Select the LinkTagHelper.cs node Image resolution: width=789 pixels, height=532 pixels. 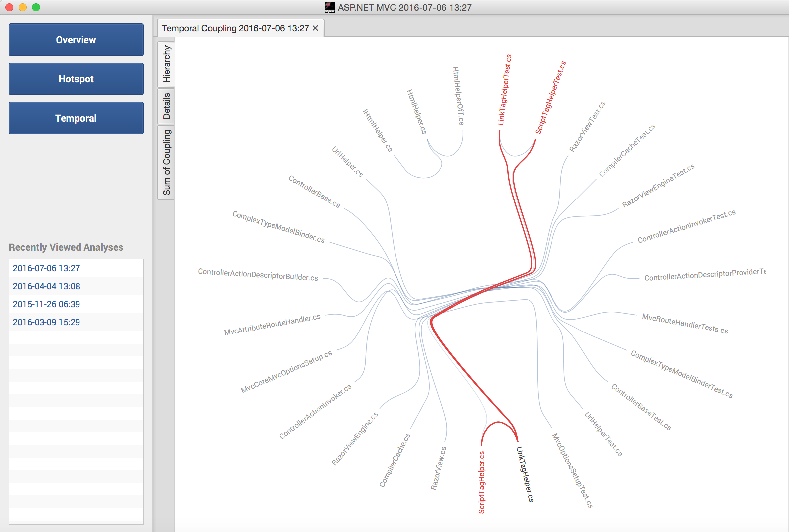pyautogui.click(x=525, y=474)
